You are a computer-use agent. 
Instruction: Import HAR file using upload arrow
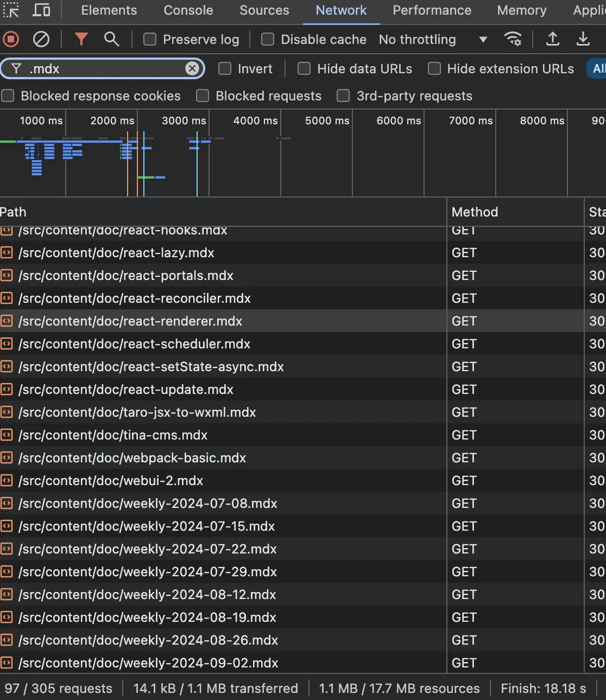pos(552,39)
